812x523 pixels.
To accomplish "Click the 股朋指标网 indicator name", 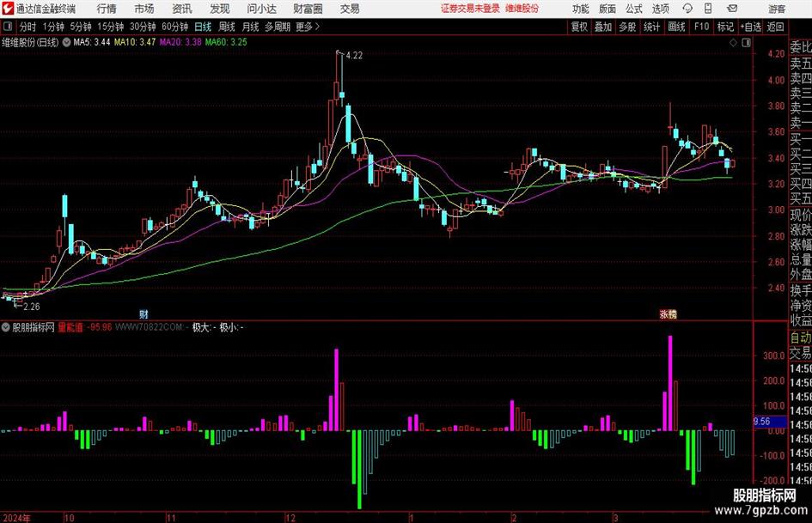I will coord(34,327).
